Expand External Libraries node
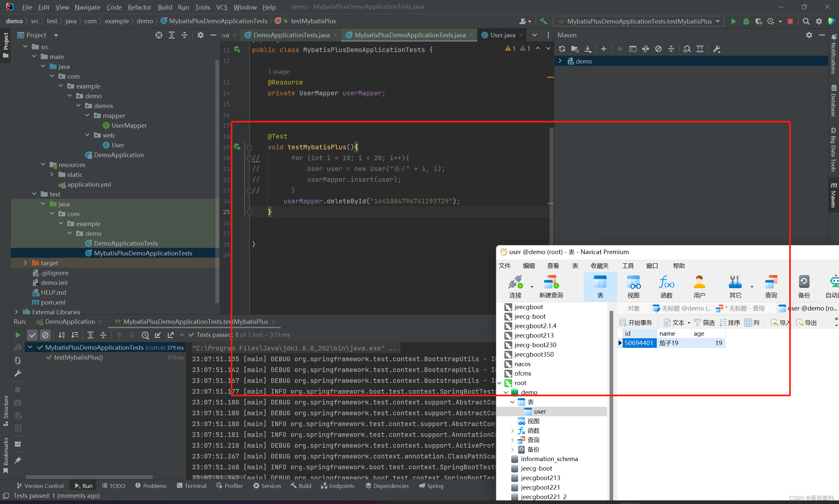The height and width of the screenshot is (504, 839). coord(16,312)
